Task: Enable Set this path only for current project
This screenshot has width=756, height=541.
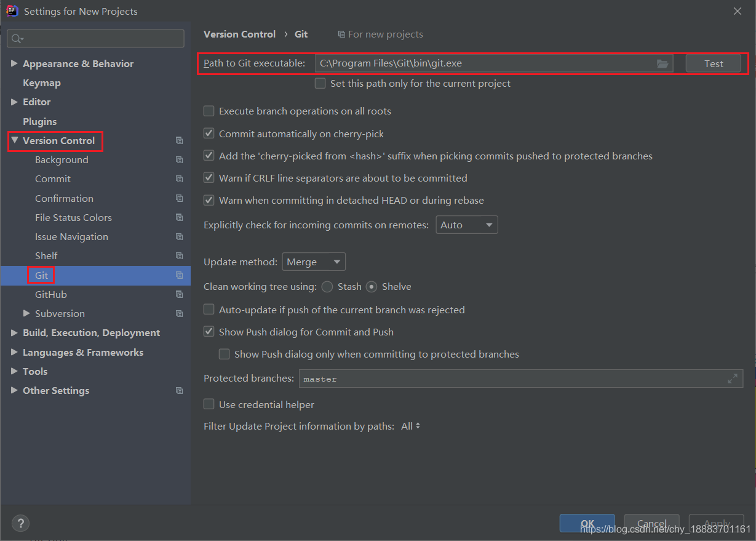Action: coord(320,83)
